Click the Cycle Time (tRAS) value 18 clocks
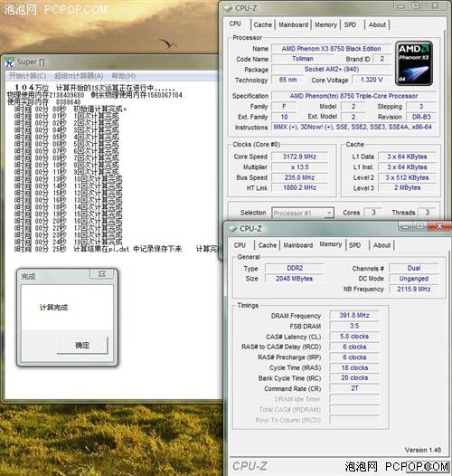This screenshot has height=476, width=452. 354,368
